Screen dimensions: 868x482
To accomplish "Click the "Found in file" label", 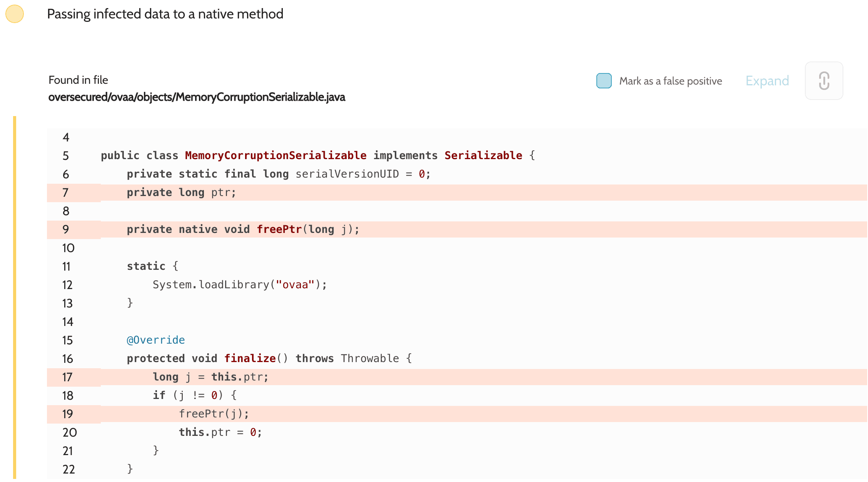I will tap(78, 80).
